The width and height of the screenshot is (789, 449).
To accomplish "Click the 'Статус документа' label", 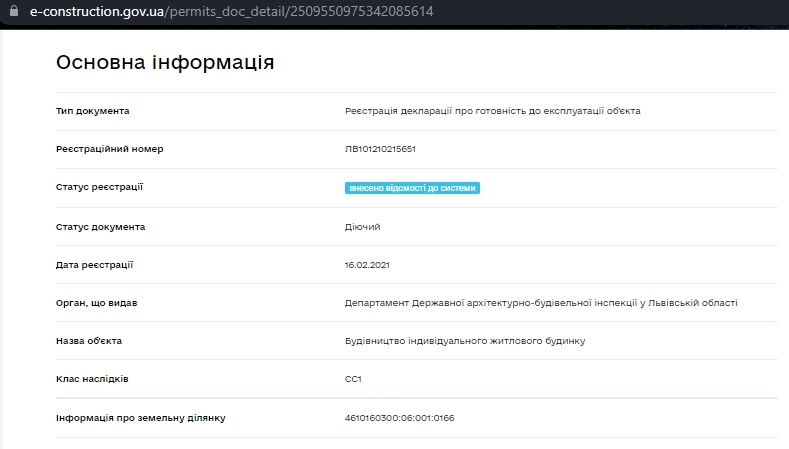I will [x=101, y=227].
